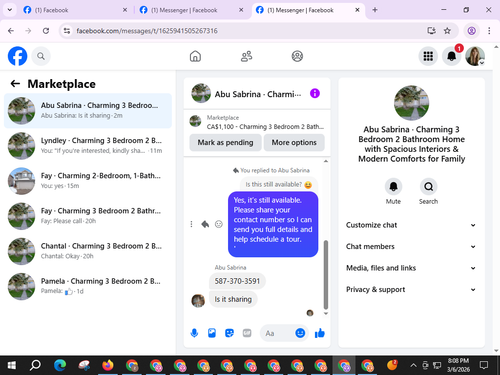Open Pamela conversation in list
This screenshot has height=375, width=500.
click(x=88, y=286)
